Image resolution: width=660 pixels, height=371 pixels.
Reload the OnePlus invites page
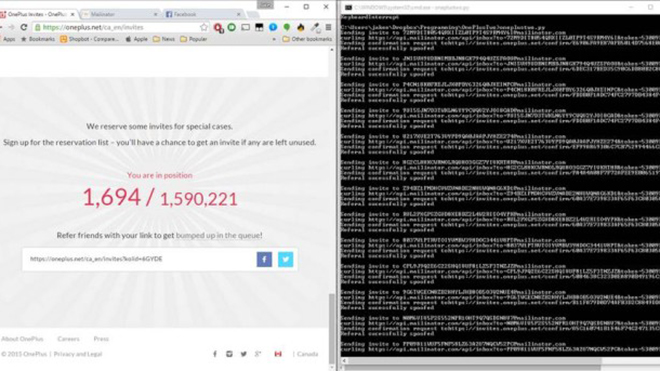(x=24, y=27)
